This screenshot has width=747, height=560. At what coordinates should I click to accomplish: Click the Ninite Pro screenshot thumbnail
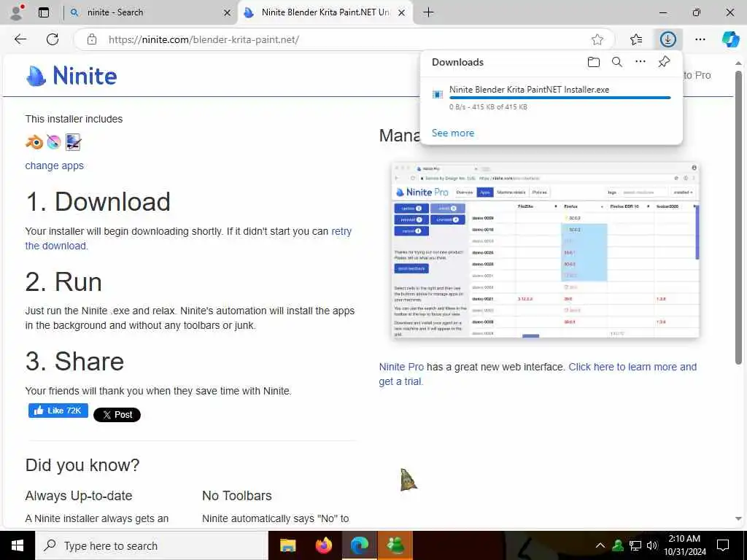point(546,250)
